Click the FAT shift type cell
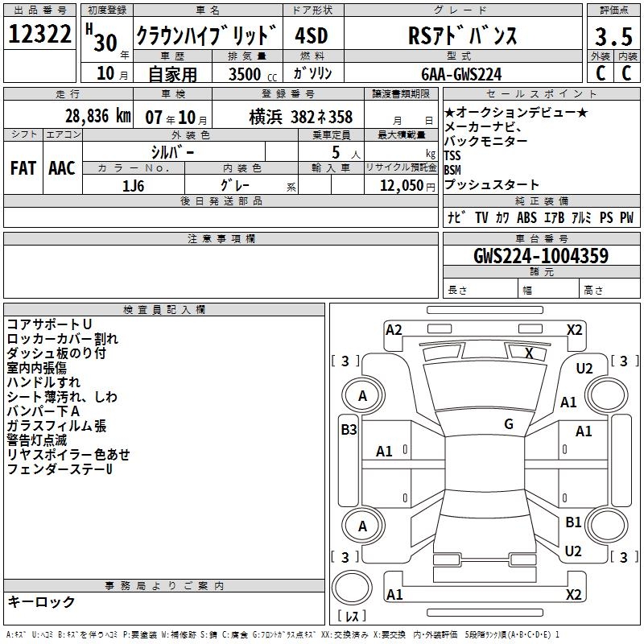Viewport: 644px width, 644px height. coord(23,167)
